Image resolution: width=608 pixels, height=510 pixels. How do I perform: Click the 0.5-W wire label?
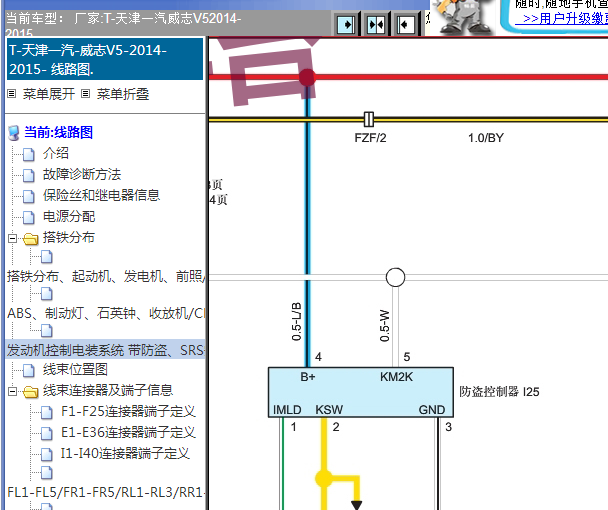[x=384, y=325]
